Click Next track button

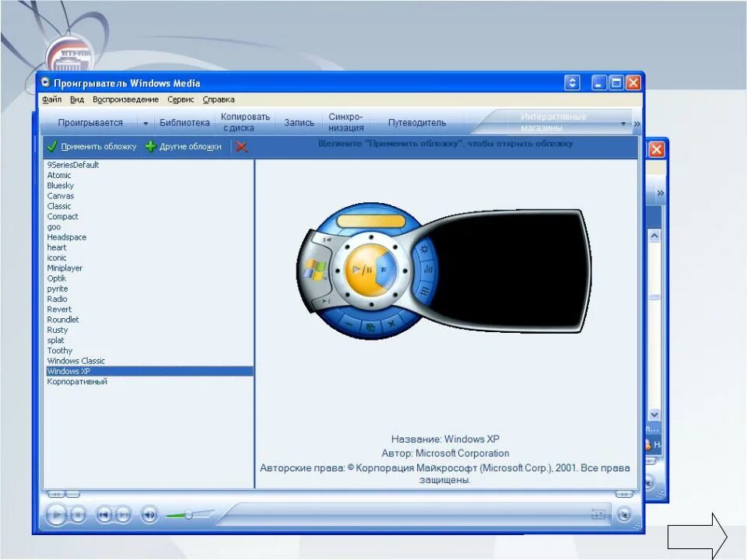[123, 515]
